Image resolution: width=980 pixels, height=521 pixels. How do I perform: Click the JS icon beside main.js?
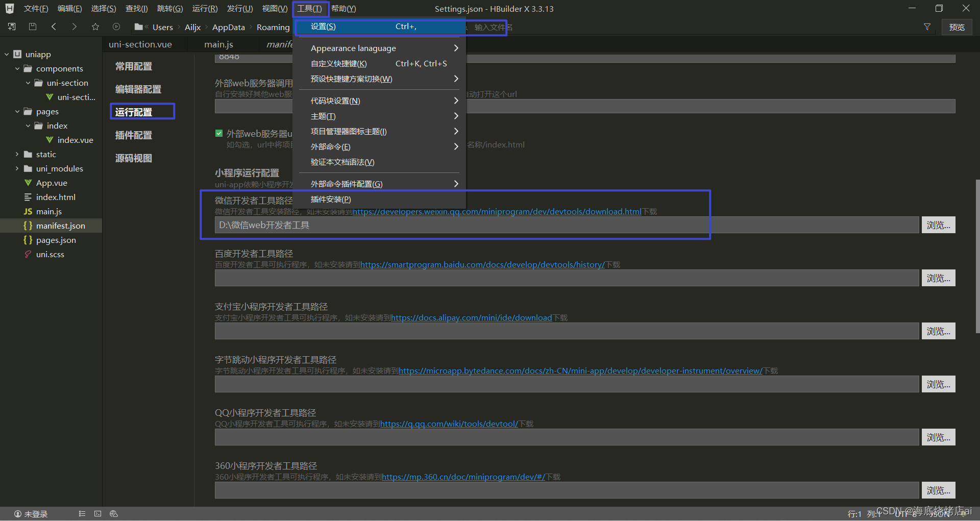coord(28,211)
